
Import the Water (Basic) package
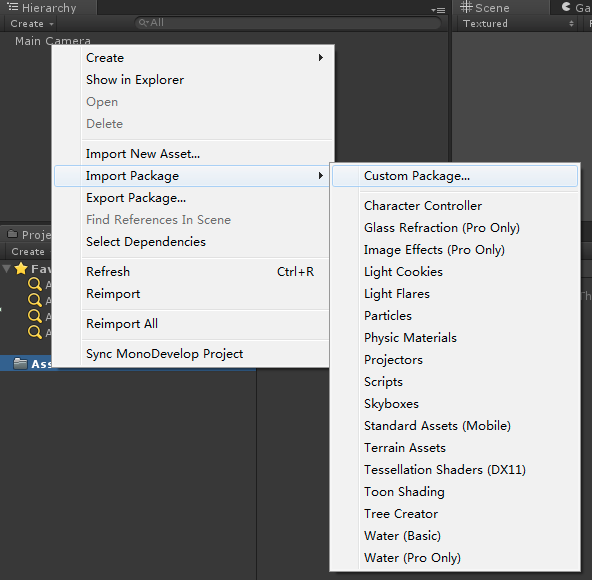pos(455,536)
